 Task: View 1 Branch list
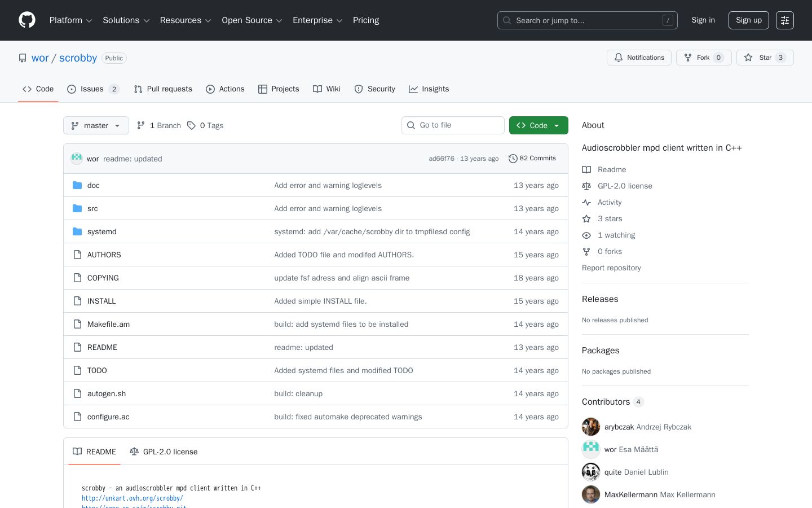[158, 125]
